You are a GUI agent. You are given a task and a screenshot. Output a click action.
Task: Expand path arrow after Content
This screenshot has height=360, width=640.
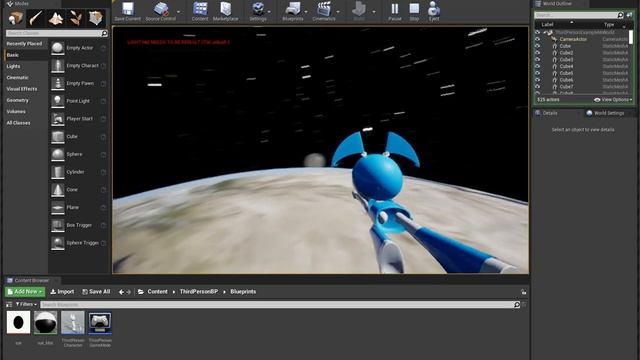(x=174, y=292)
